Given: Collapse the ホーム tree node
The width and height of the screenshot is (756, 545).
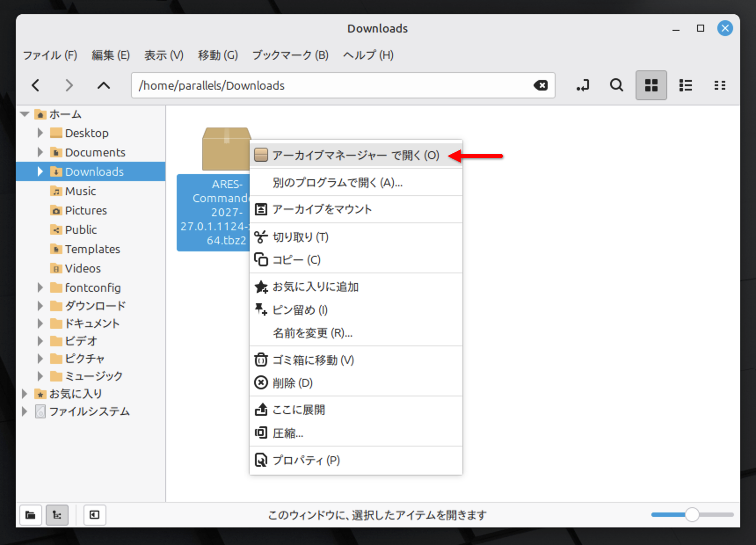Looking at the screenshot, I should (25, 114).
